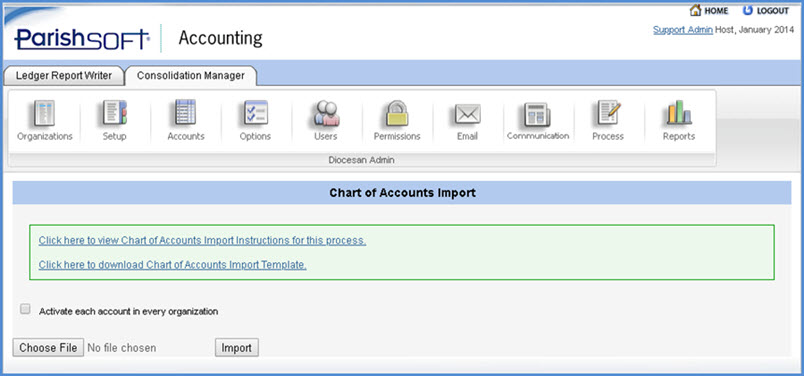Click the 'Diocesan Admin' group label
This screenshot has width=804, height=376.
pyautogui.click(x=361, y=160)
